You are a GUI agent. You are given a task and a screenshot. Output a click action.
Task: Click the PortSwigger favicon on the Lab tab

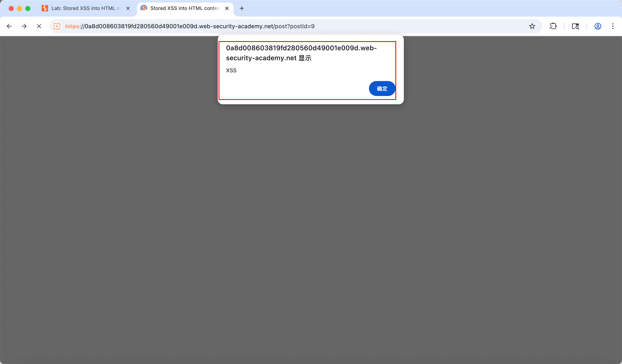(x=45, y=8)
